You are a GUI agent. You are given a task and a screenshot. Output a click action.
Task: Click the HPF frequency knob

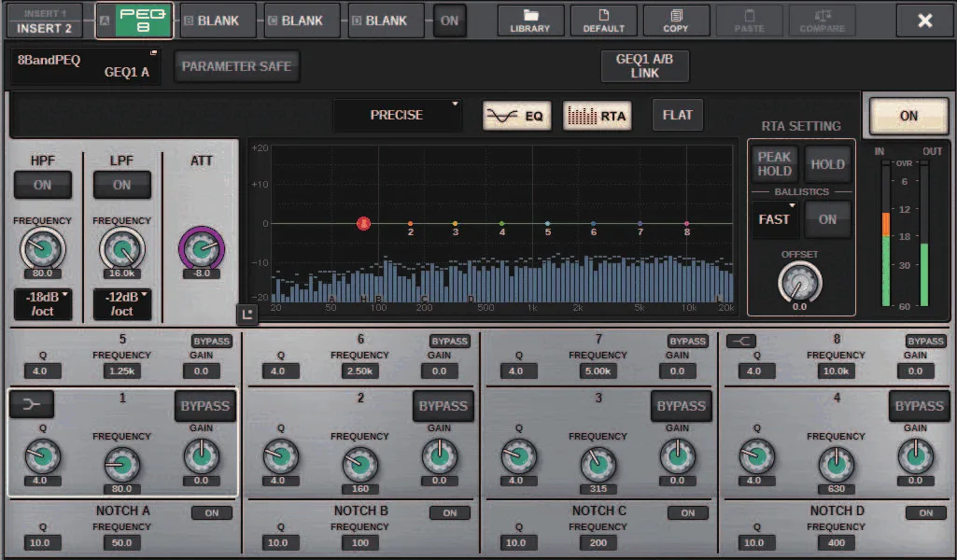click(43, 249)
